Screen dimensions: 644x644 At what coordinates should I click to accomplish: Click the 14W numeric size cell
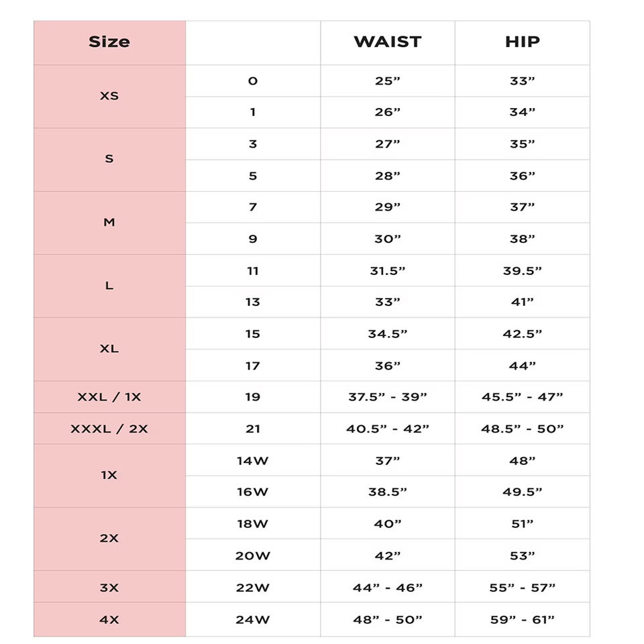pyautogui.click(x=253, y=460)
